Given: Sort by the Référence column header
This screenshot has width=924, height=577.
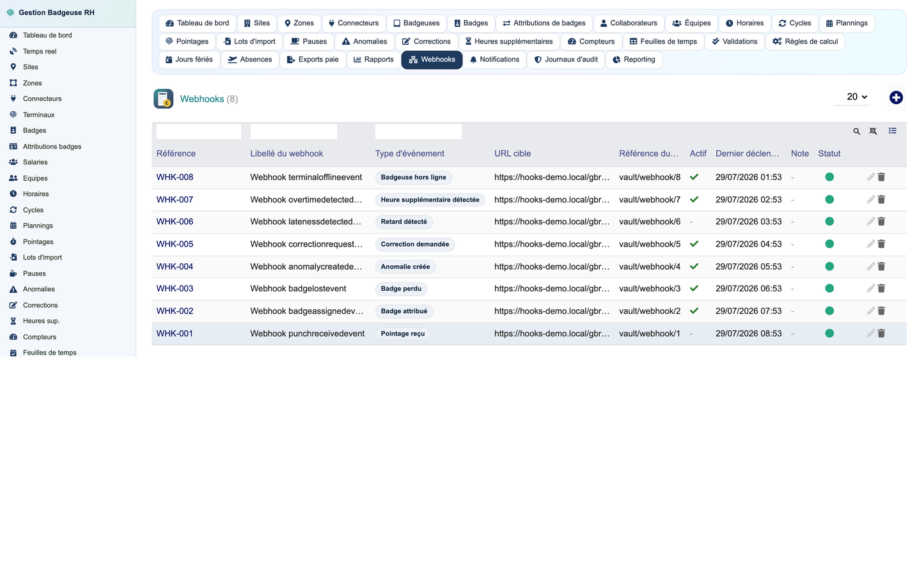Looking at the screenshot, I should point(176,153).
